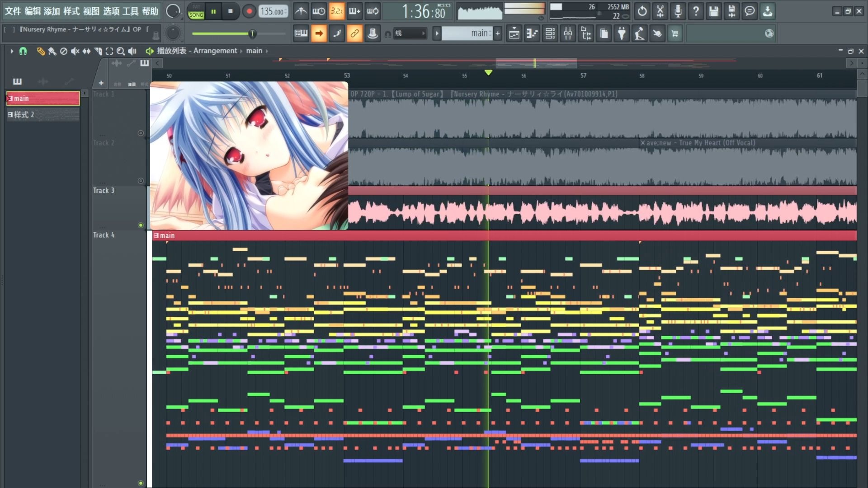Toggle the metronome button
The image size is (868, 488).
(301, 11)
